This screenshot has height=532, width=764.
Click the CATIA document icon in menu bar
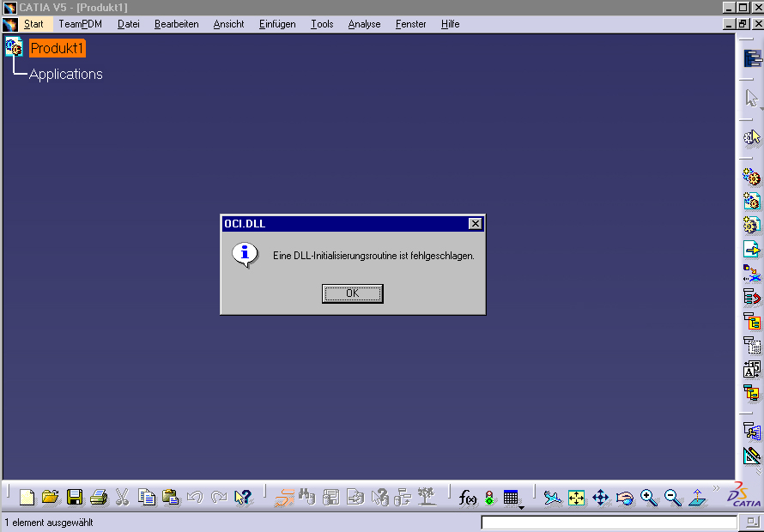[10, 24]
